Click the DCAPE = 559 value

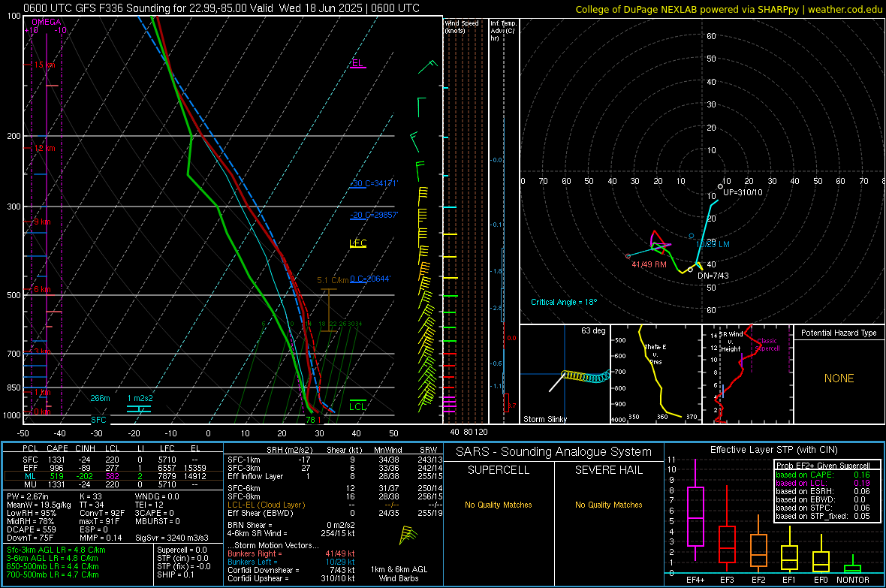tap(31, 529)
